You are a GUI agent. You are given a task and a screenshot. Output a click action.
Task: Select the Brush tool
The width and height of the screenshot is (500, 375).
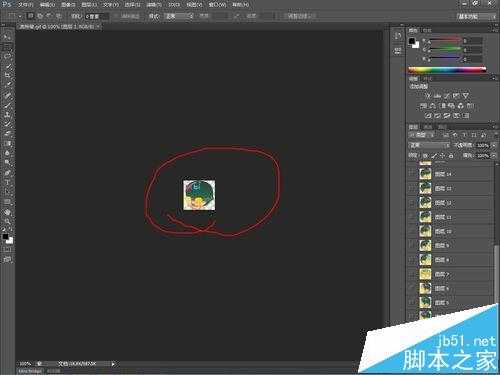pos(7,106)
